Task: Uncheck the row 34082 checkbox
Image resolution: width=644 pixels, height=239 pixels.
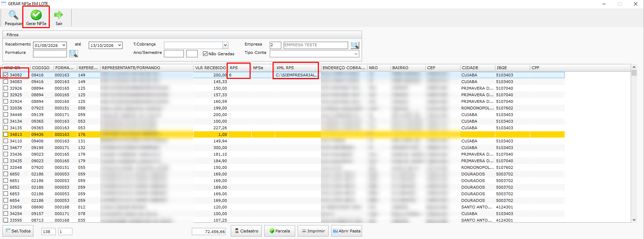Action: [6, 75]
